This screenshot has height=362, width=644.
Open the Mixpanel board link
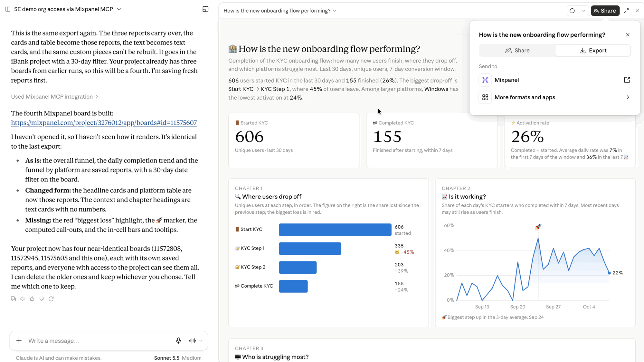104,123
